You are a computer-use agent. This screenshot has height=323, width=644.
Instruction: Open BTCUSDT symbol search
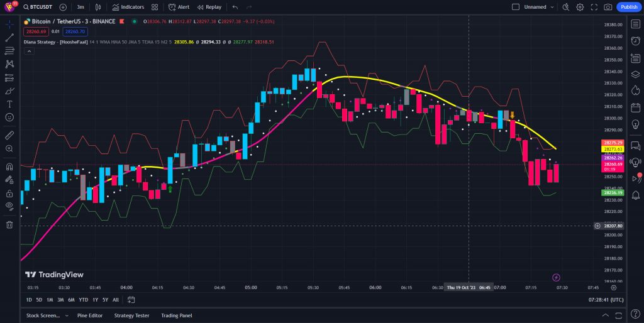tap(38, 7)
